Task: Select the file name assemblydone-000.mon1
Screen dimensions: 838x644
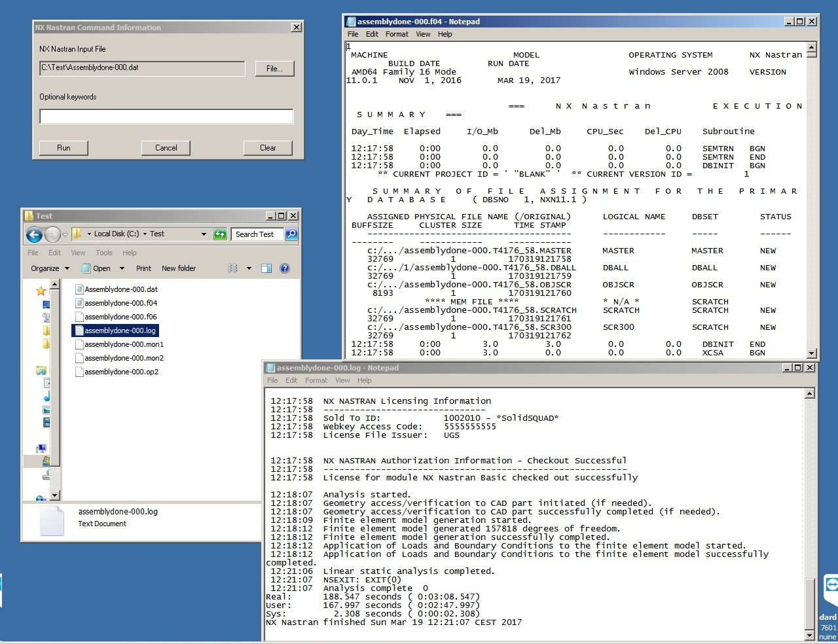Action: (124, 344)
